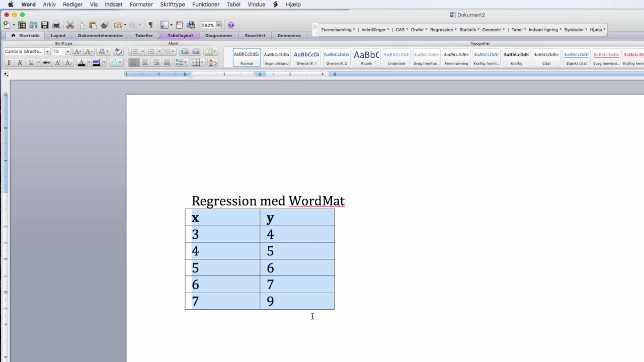Open the CAS dropdown
Image resolution: width=644 pixels, height=362 pixels.
pos(401,30)
